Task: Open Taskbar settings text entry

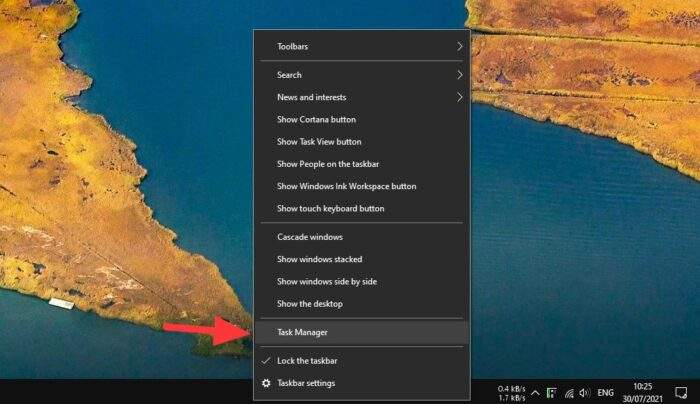Action: pos(306,383)
